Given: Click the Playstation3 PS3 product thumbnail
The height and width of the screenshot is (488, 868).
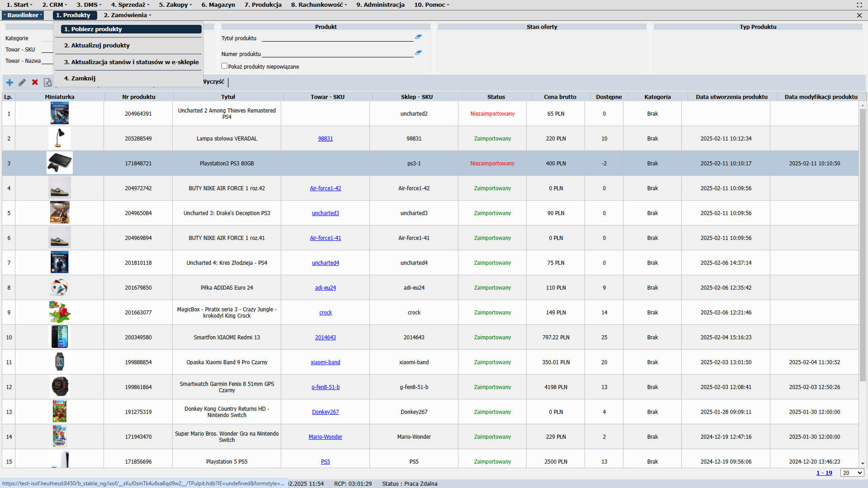Looking at the screenshot, I should click(60, 163).
